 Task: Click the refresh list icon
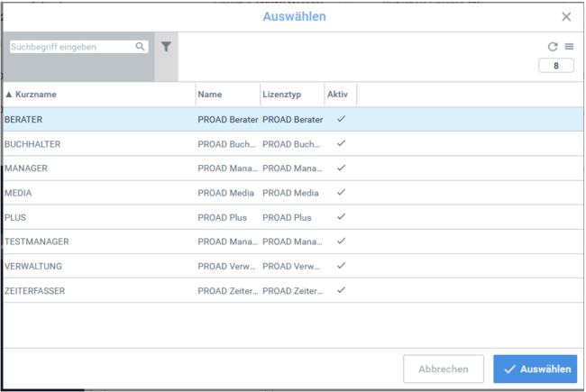[554, 47]
